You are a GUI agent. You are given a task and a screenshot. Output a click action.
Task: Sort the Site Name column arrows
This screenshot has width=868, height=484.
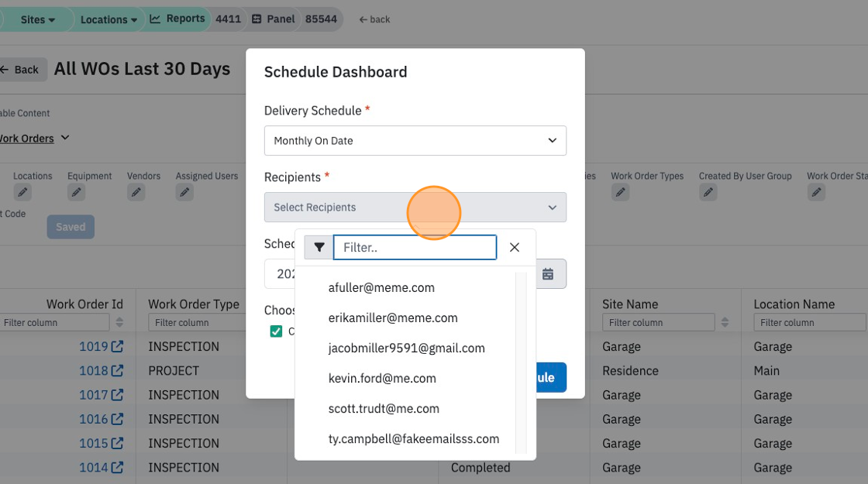click(725, 322)
